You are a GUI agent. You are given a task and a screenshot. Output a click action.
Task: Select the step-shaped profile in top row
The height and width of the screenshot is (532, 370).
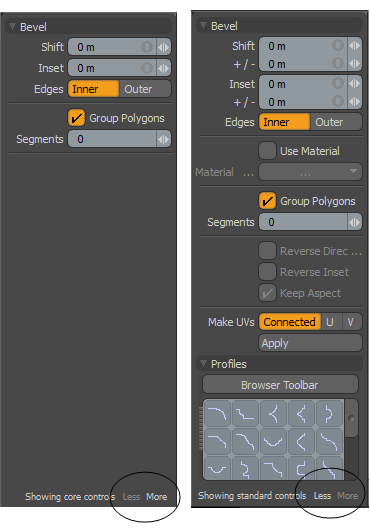(x=246, y=414)
